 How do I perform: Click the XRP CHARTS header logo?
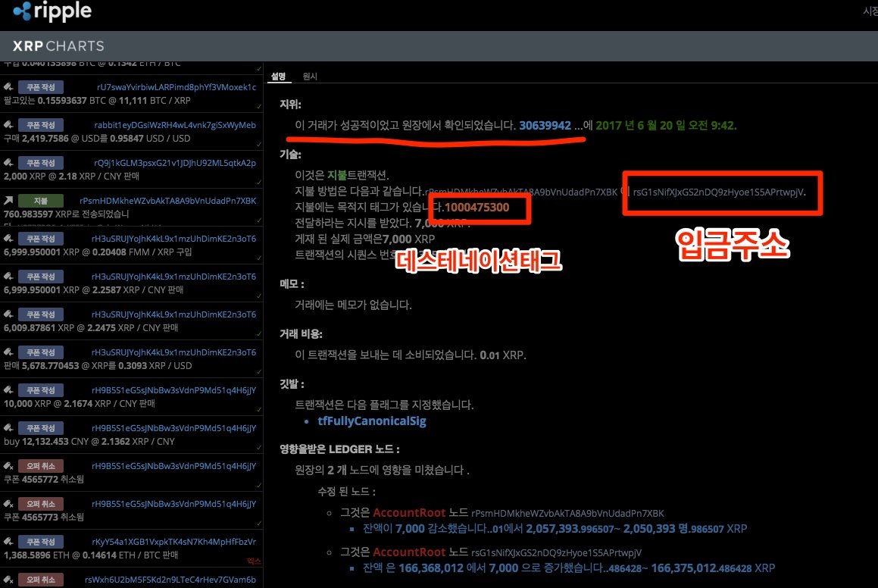pyautogui.click(x=60, y=45)
